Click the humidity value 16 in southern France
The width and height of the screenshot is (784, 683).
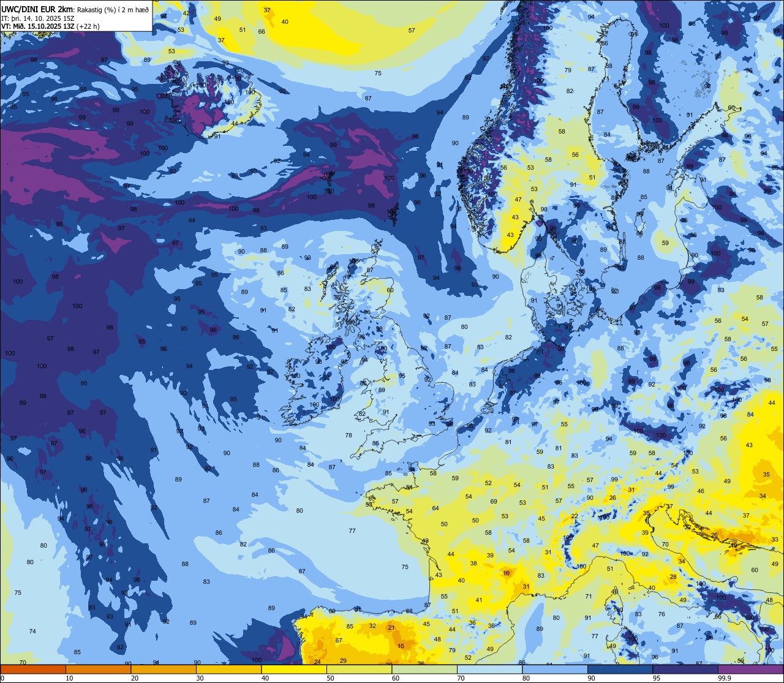(x=506, y=573)
